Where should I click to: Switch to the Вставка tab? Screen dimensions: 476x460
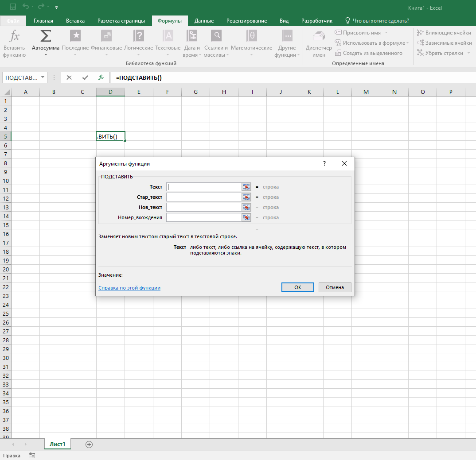click(75, 21)
